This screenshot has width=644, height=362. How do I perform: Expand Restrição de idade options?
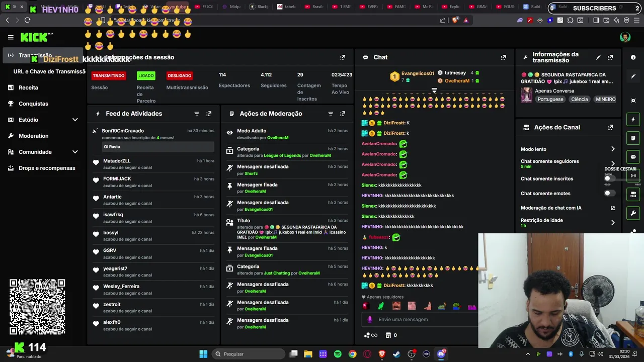[x=613, y=223]
